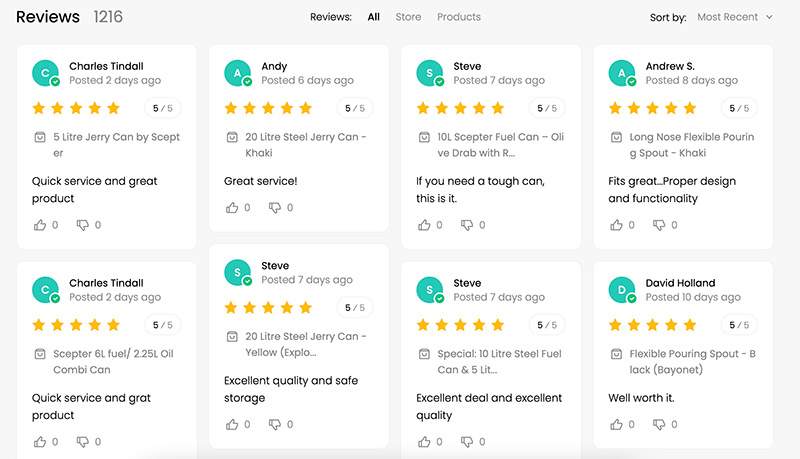Click David Holland's D avatar icon
800x459 pixels.
pos(621,290)
